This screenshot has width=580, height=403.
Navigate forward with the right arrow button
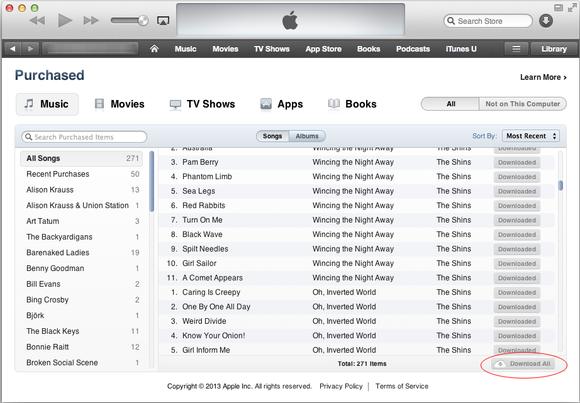tap(30, 48)
